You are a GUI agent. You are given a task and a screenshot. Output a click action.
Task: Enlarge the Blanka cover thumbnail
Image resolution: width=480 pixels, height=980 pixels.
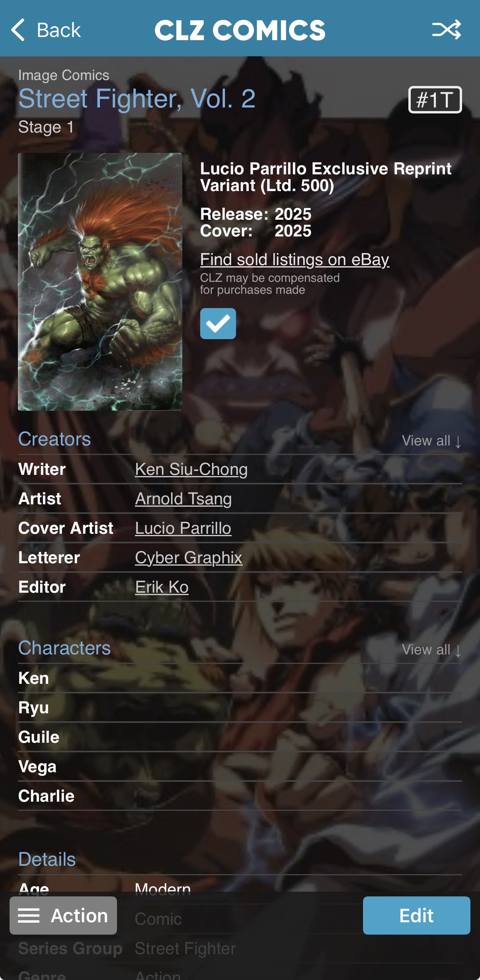(100, 281)
